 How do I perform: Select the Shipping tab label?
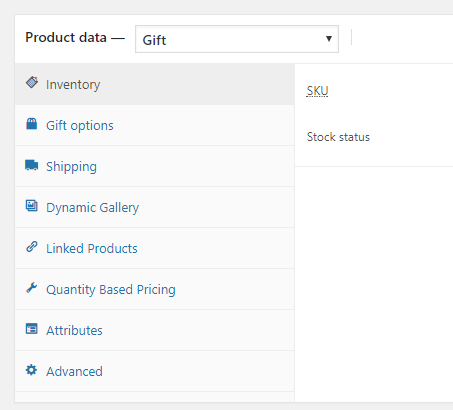pyautogui.click(x=71, y=167)
